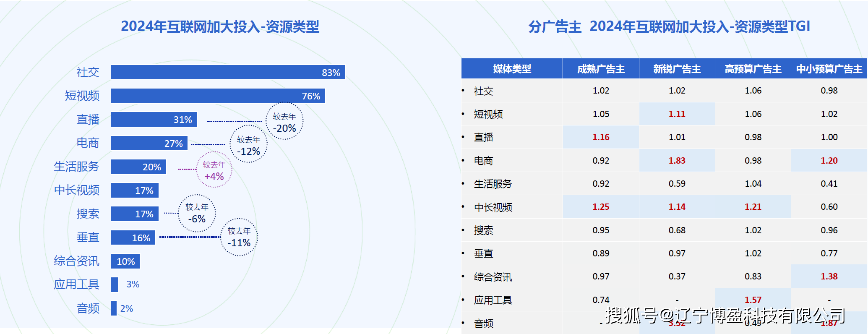Click the 短视频 row label in the table
Screen dimensions: 868x334
tap(488, 114)
